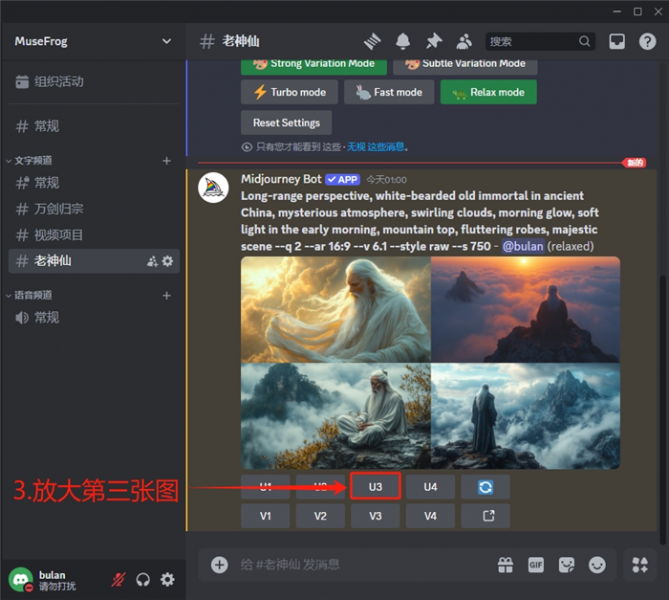Open the Help question mark icon
This screenshot has width=669, height=600.
click(647, 41)
